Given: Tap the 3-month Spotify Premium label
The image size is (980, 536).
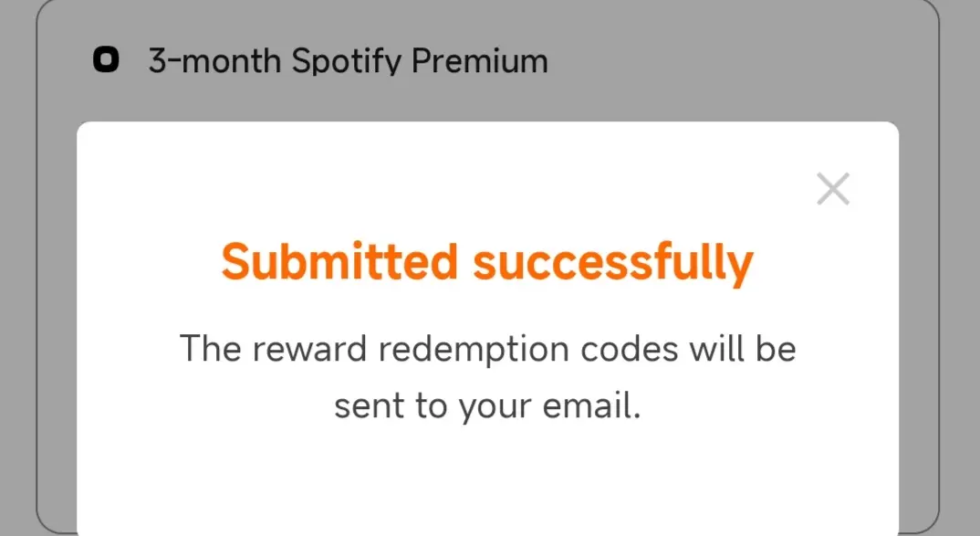Looking at the screenshot, I should pos(349,61).
